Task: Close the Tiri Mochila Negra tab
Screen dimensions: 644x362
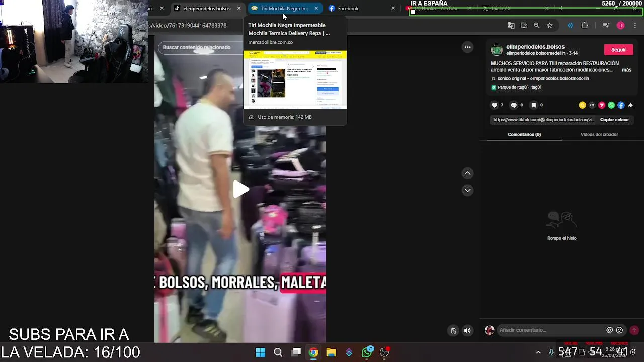Action: tap(316, 8)
